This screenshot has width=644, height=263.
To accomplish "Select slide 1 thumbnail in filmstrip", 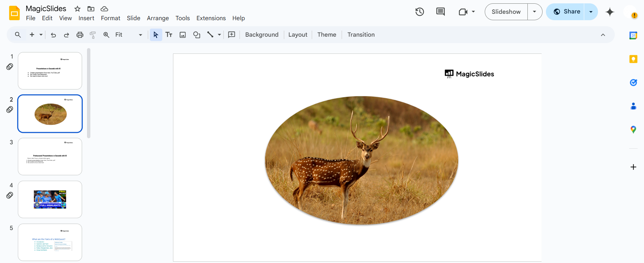I will click(50, 71).
